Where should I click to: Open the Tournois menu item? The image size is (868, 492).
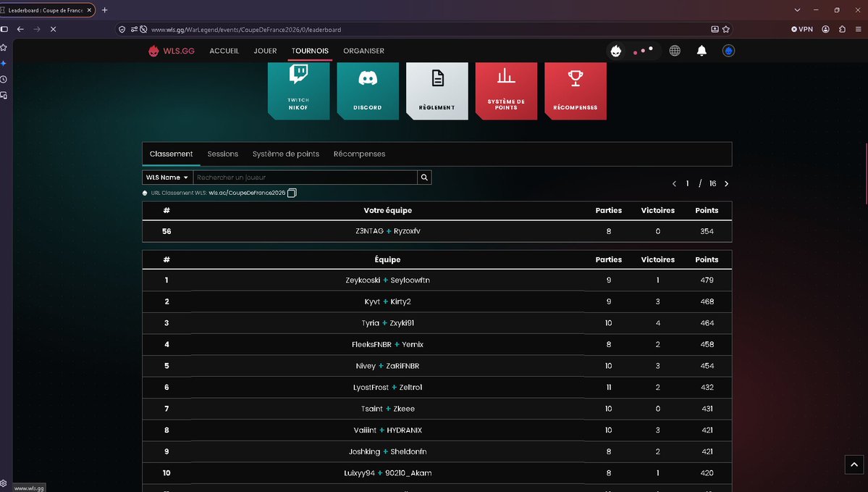click(310, 51)
